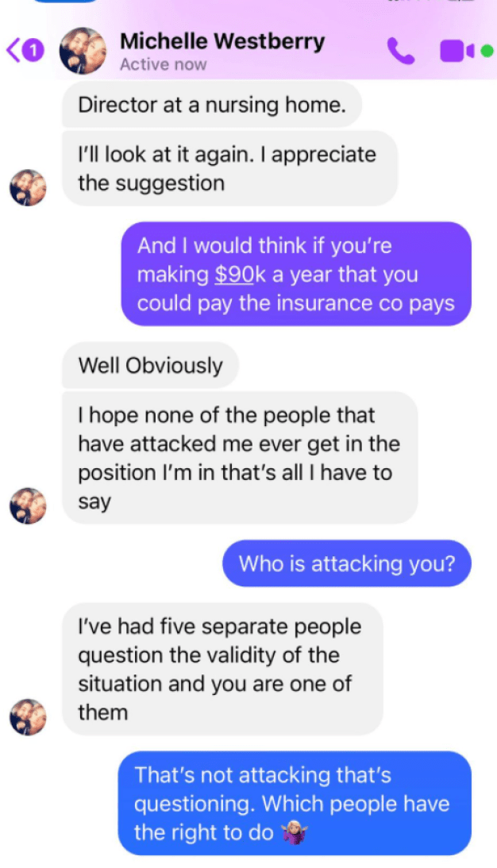Select the 'five separate people' message bubble

pyautogui.click(x=222, y=670)
